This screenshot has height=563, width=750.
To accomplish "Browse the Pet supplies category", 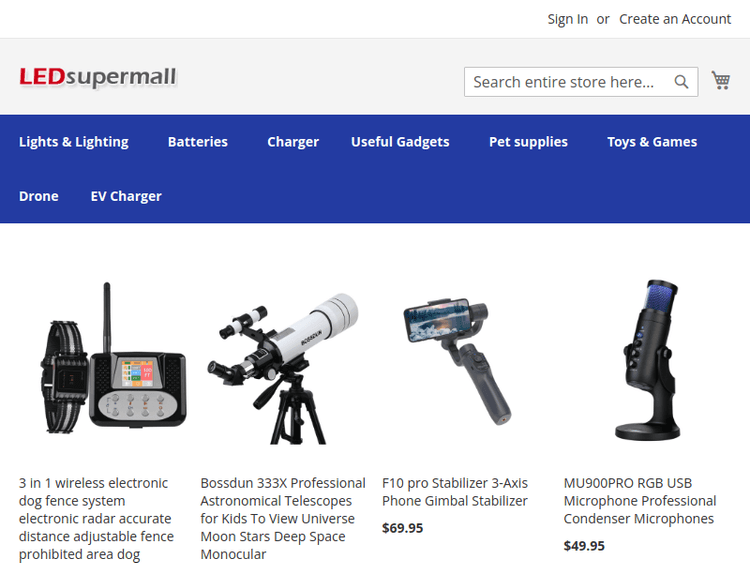I will tap(528, 142).
